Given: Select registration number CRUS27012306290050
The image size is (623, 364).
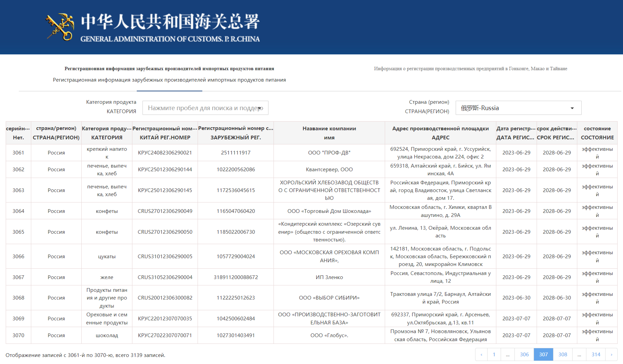Looking at the screenshot, I should click(165, 232).
